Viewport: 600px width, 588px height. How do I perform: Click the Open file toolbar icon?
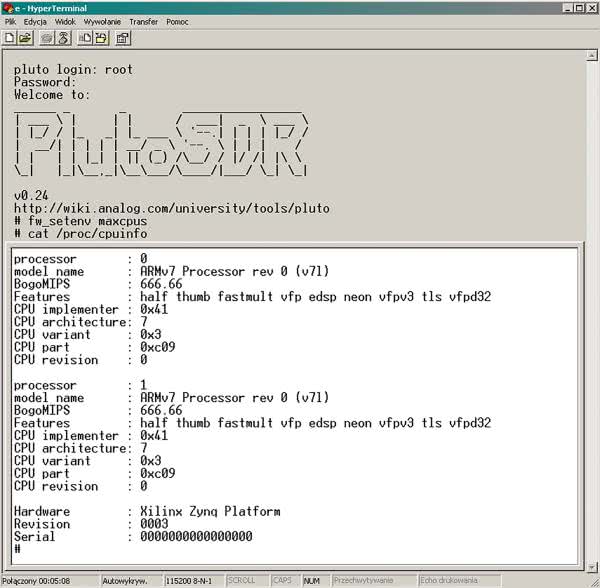click(25, 39)
